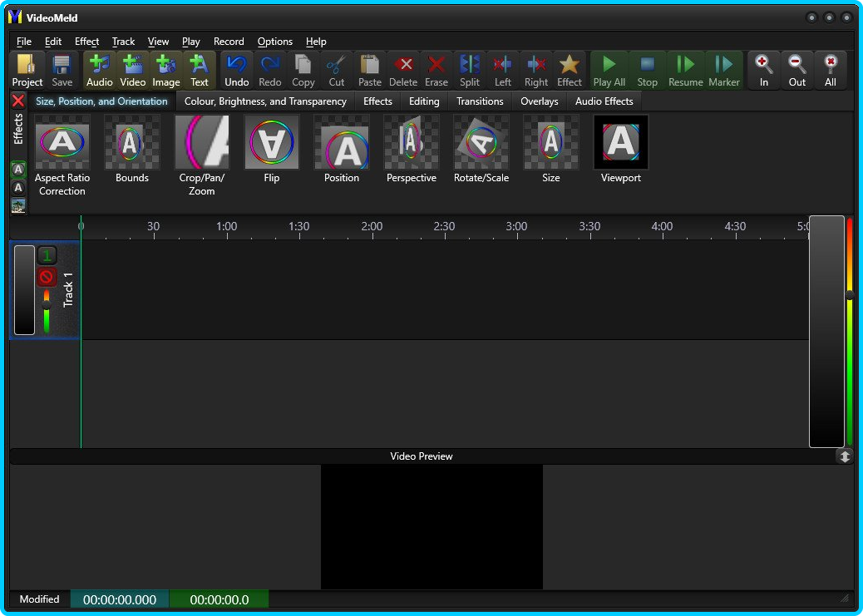Switch to the Size, Position, and Orientation tab
The width and height of the screenshot is (863, 616).
pyautogui.click(x=101, y=101)
